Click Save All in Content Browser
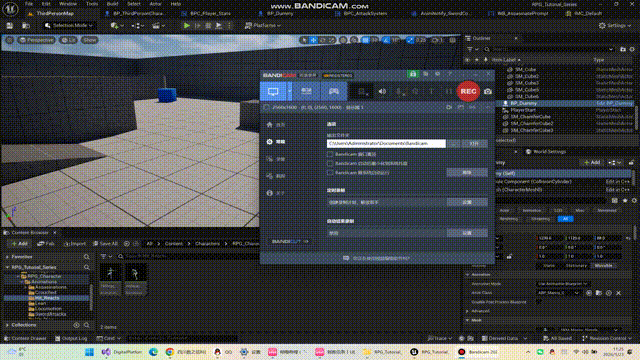This screenshot has width=640, height=360. pos(106,244)
